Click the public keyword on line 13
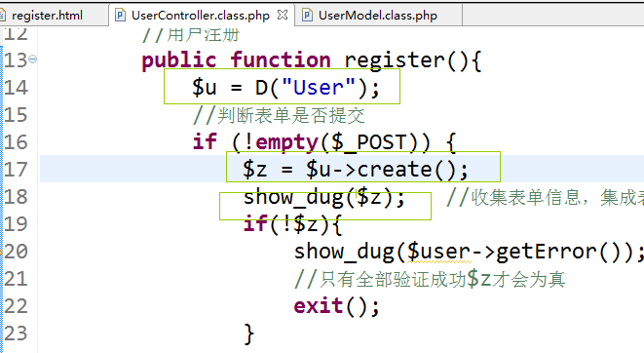The height and width of the screenshot is (353, 644). (178, 60)
